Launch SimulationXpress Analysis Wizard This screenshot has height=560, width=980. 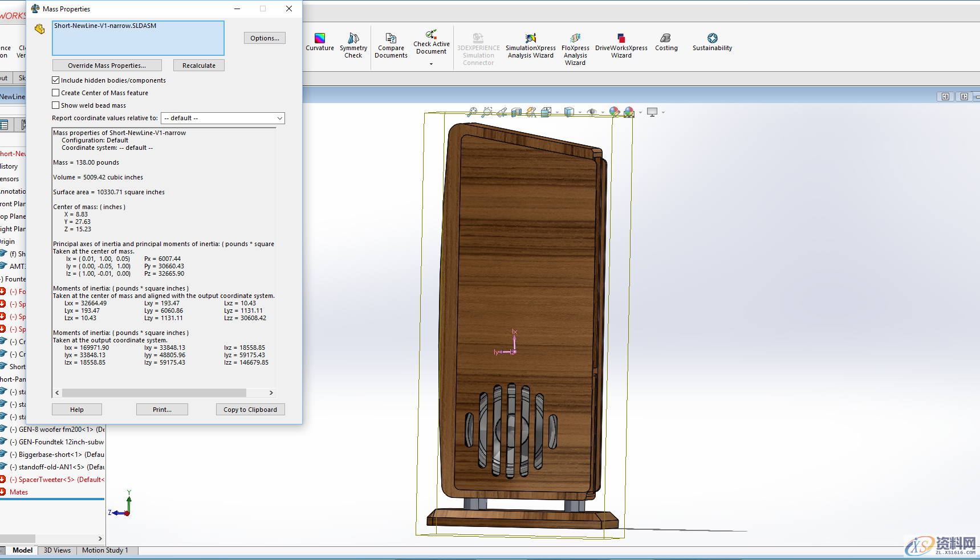530,44
